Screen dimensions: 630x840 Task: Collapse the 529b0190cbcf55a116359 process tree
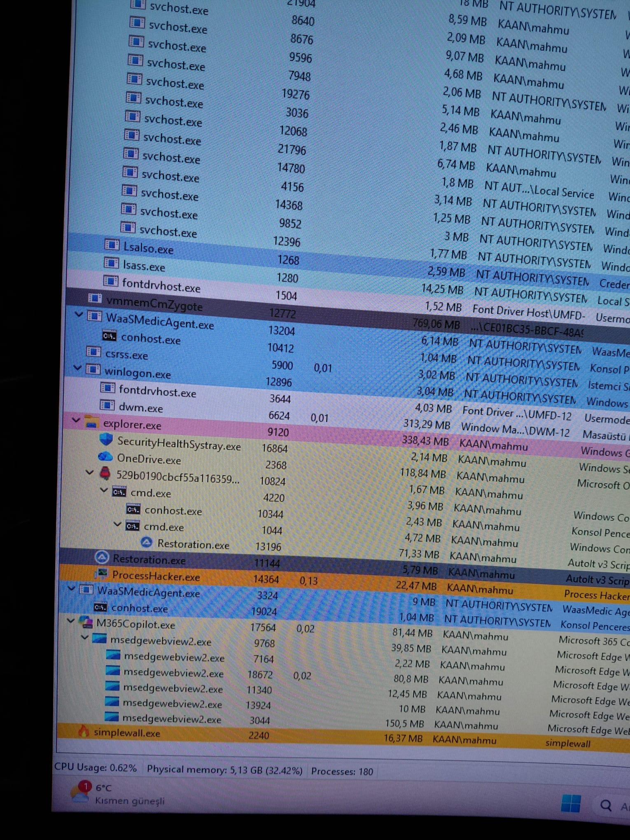click(90, 472)
